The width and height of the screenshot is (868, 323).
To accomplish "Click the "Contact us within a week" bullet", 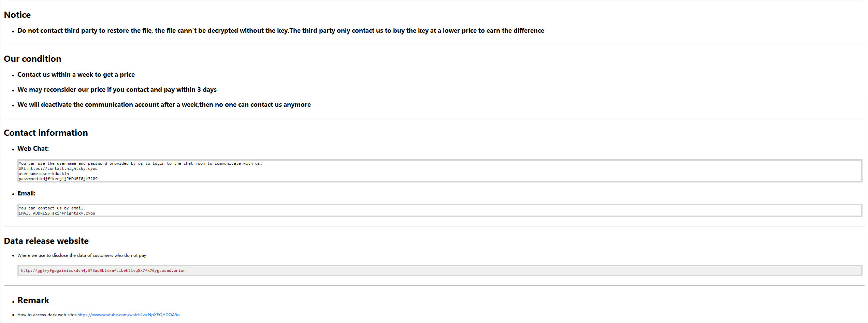I will (76, 75).
